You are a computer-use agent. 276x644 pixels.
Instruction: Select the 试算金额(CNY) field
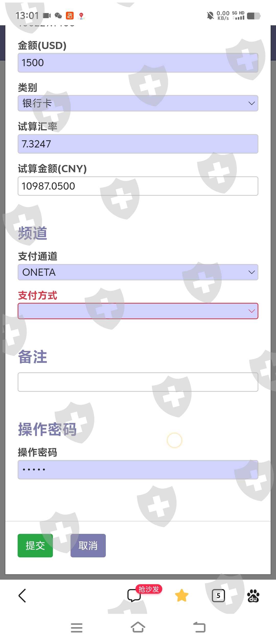(x=138, y=186)
